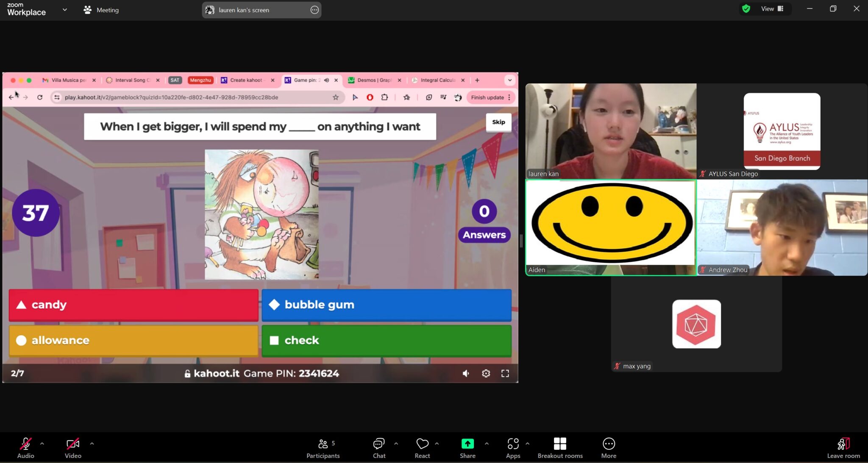
Task: Bookmark this page with the star
Action: pyautogui.click(x=336, y=97)
